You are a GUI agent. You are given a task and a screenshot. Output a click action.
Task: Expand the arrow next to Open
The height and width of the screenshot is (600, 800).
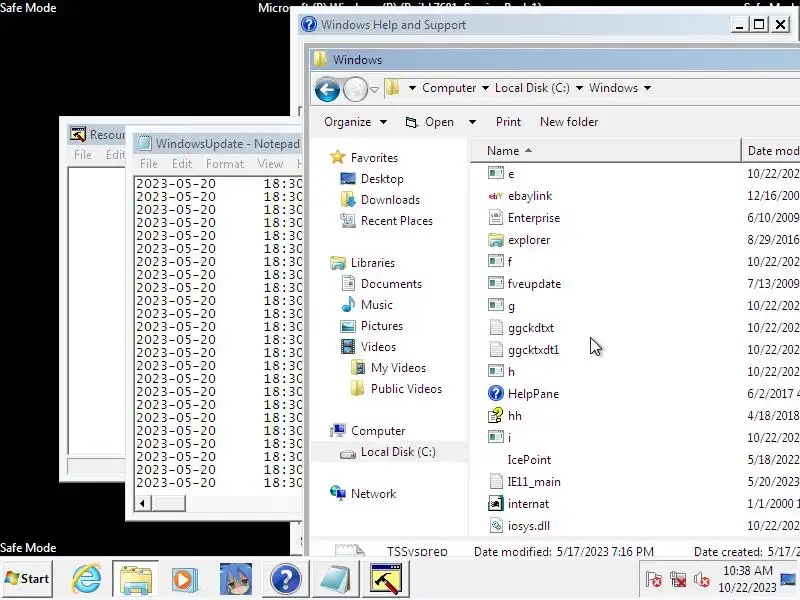[x=472, y=122]
